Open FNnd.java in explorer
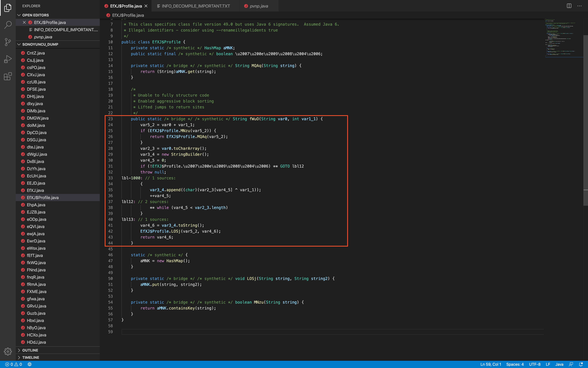The width and height of the screenshot is (588, 368). [x=58, y=270]
